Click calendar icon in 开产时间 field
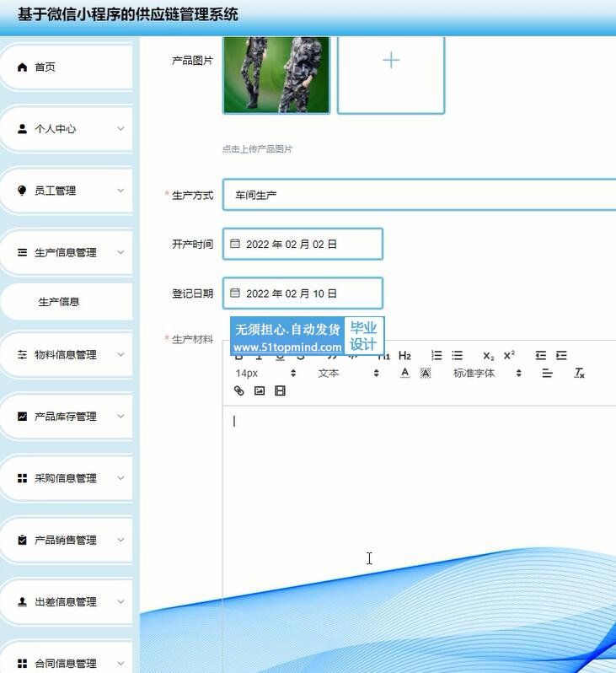This screenshot has height=673, width=616. tap(235, 244)
